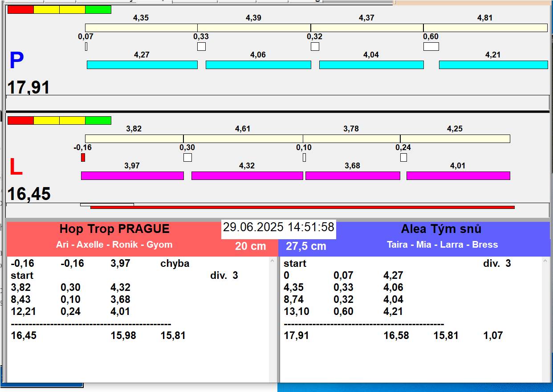Click the large 16,45 total for lane L
This screenshot has height=392, width=553.
click(x=29, y=194)
